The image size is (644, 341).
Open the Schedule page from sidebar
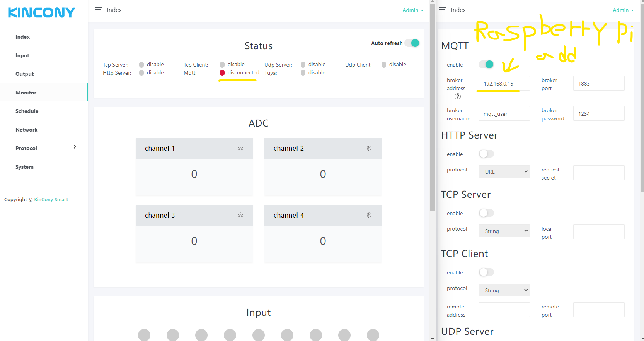[27, 111]
